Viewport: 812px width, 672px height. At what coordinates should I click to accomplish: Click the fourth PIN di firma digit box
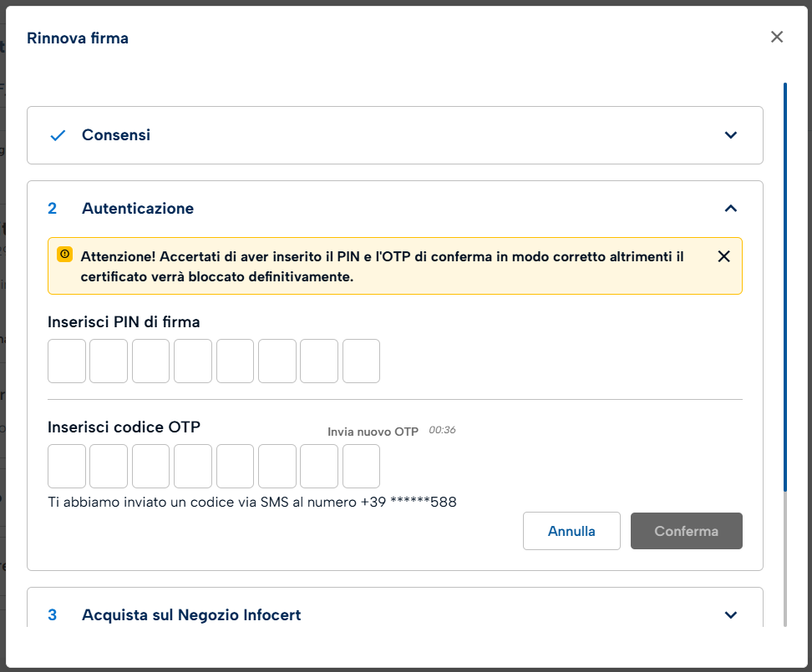coord(193,361)
